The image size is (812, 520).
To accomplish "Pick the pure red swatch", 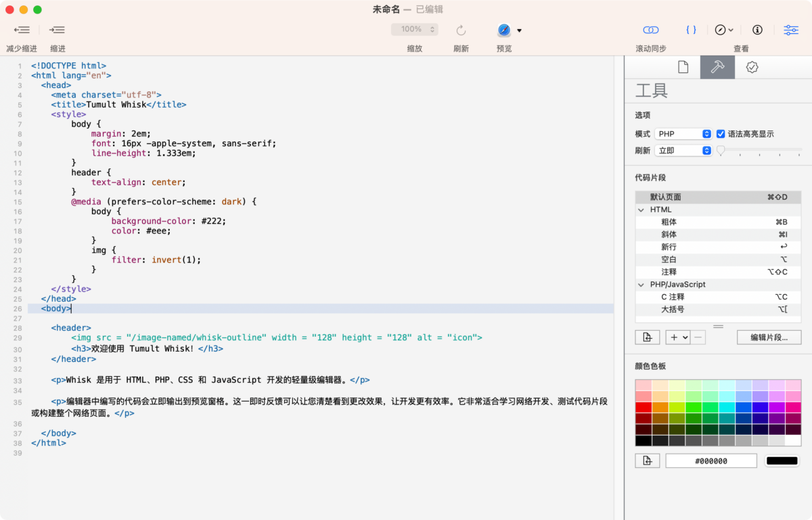I will coord(644,407).
